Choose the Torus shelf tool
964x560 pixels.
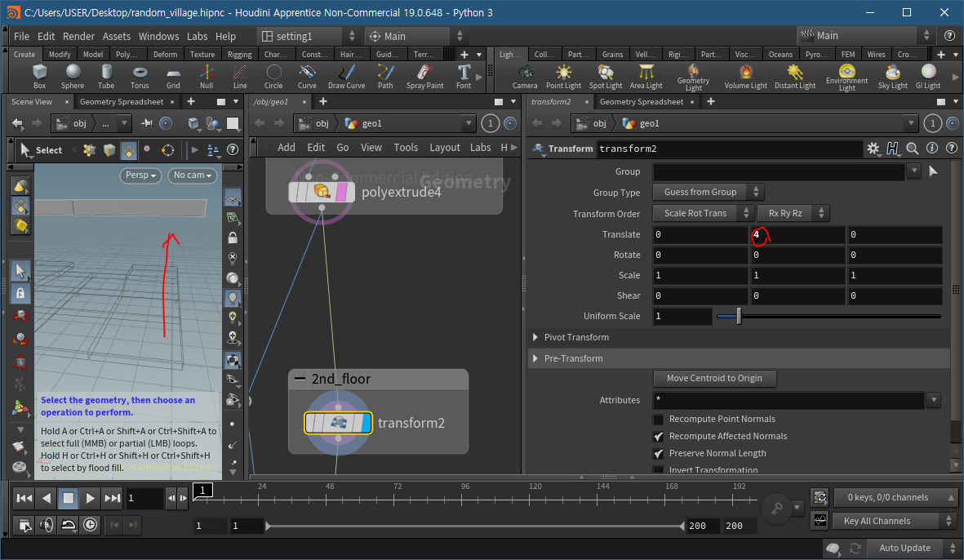point(140,77)
